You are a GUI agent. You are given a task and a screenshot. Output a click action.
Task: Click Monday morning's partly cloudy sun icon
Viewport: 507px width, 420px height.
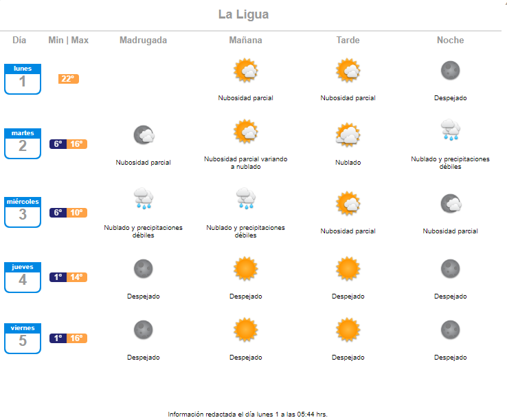pos(246,71)
